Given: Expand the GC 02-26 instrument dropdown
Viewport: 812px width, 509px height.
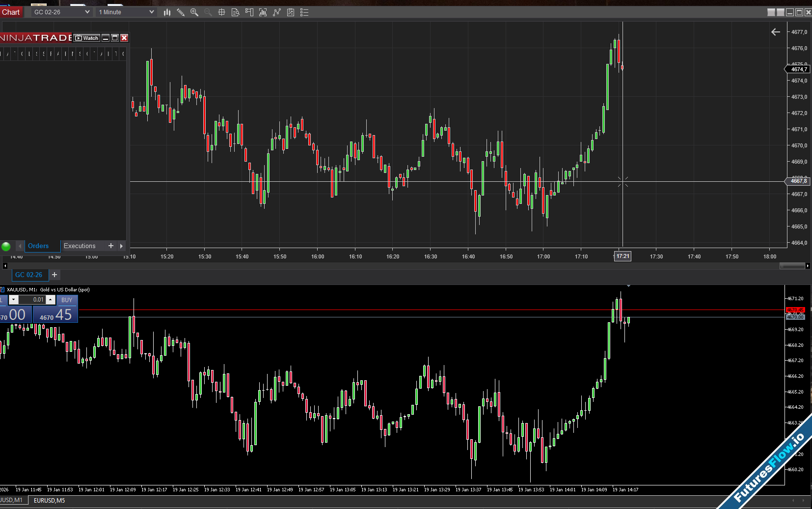Looking at the screenshot, I should (x=87, y=12).
